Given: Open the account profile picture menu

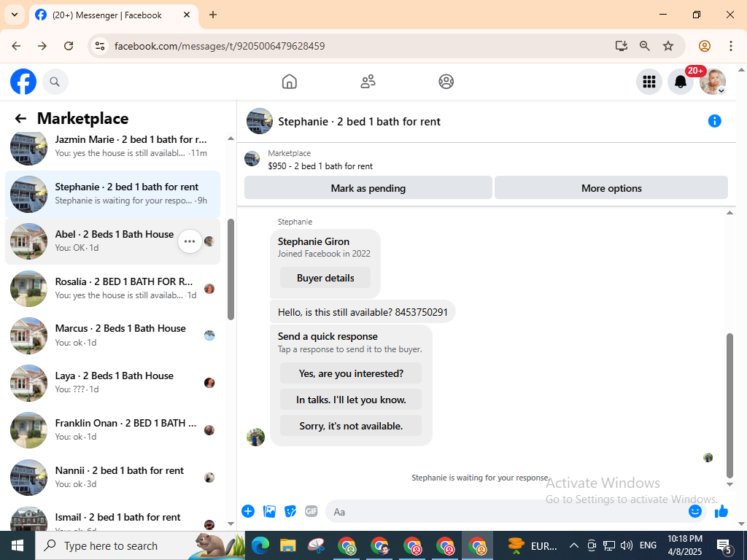Looking at the screenshot, I should point(712,82).
